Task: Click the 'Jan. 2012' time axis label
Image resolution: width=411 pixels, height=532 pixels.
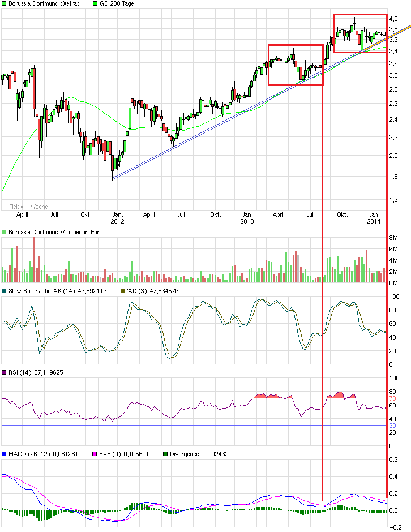Action: pyautogui.click(x=117, y=218)
